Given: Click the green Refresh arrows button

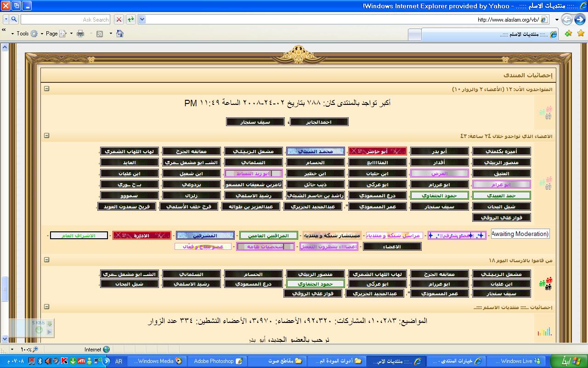Looking at the screenshot, I should (131, 19).
